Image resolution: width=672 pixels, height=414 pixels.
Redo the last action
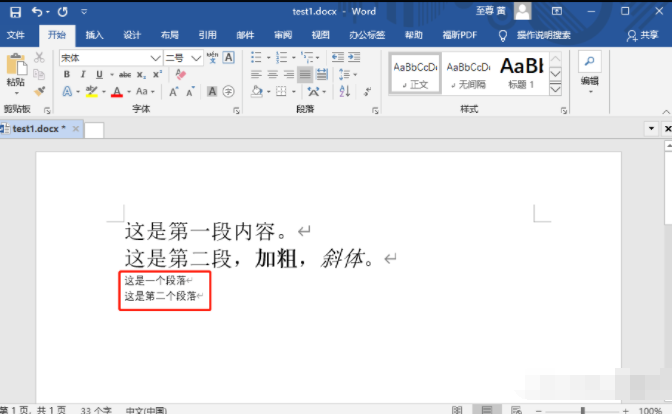click(63, 12)
